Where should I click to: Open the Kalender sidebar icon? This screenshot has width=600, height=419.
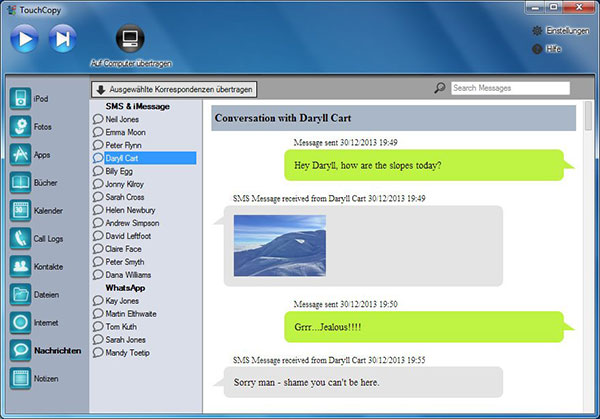click(x=21, y=210)
